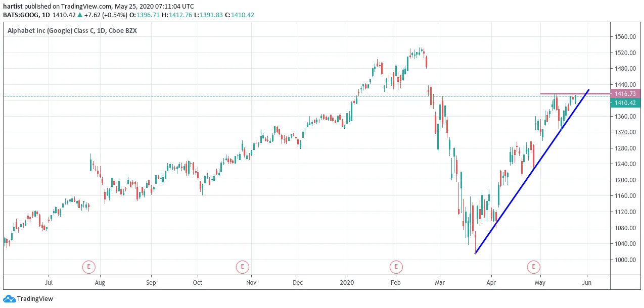Click the Jun label on time axis

click(x=587, y=282)
